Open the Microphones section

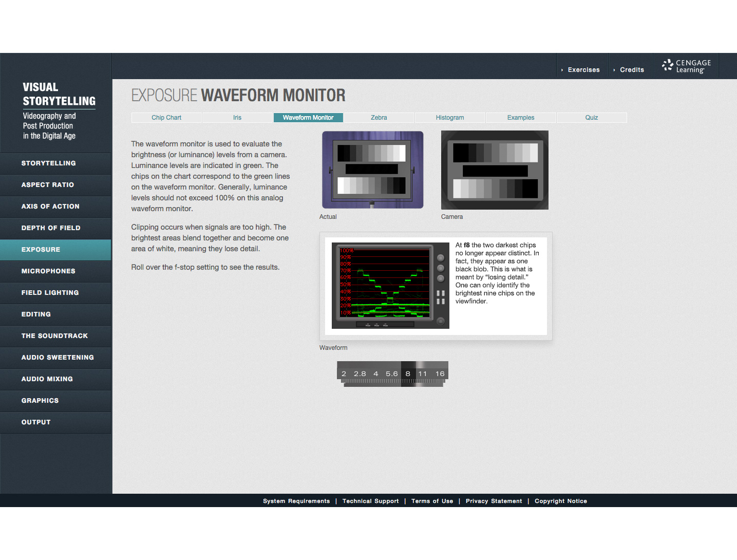coord(48,271)
